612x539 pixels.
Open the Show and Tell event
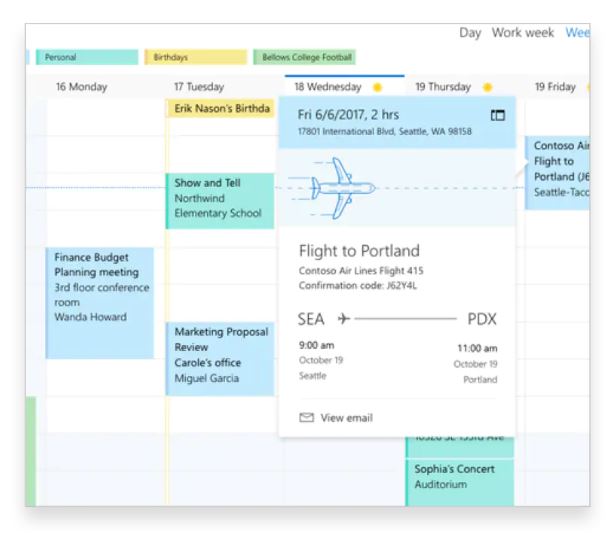(x=220, y=201)
